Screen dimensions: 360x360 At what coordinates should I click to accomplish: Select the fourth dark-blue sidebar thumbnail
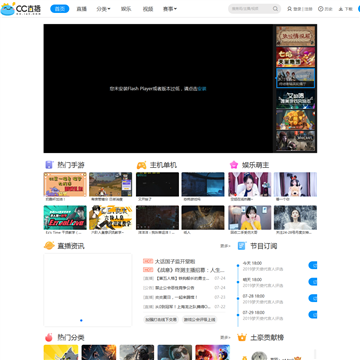(295, 99)
